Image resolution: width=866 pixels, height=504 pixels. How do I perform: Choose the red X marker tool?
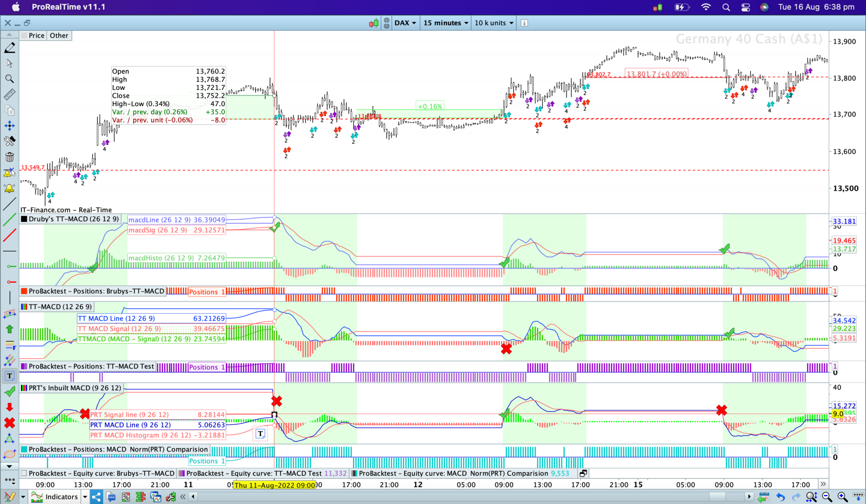point(9,423)
